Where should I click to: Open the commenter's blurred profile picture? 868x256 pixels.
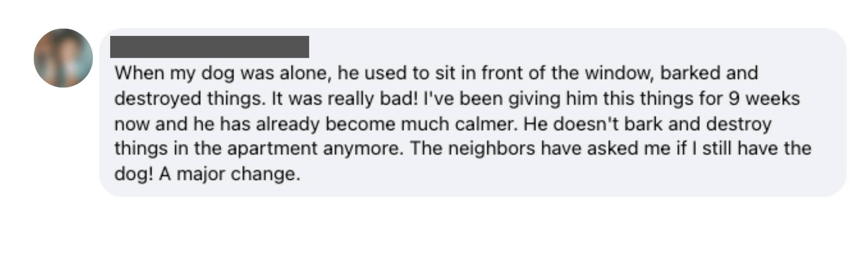63,58
